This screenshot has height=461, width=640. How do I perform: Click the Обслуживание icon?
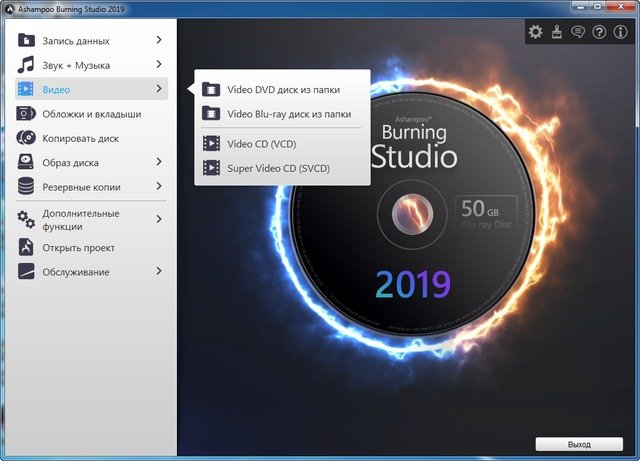(26, 271)
